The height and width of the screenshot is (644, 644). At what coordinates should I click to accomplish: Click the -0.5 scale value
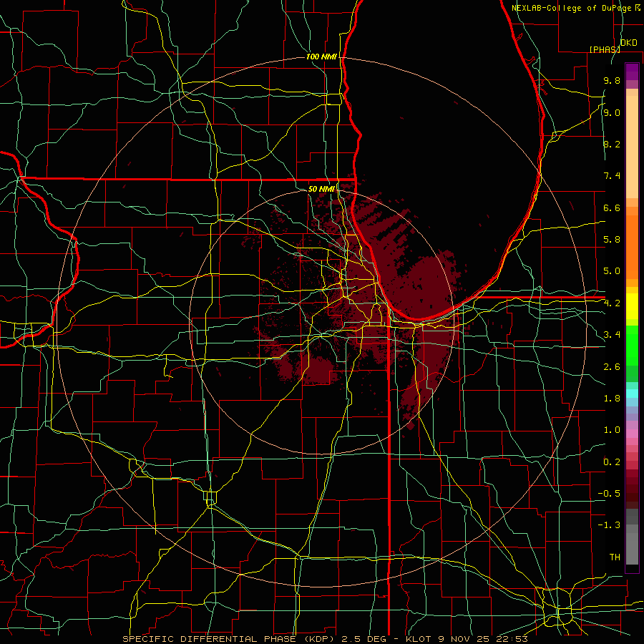pos(609,494)
